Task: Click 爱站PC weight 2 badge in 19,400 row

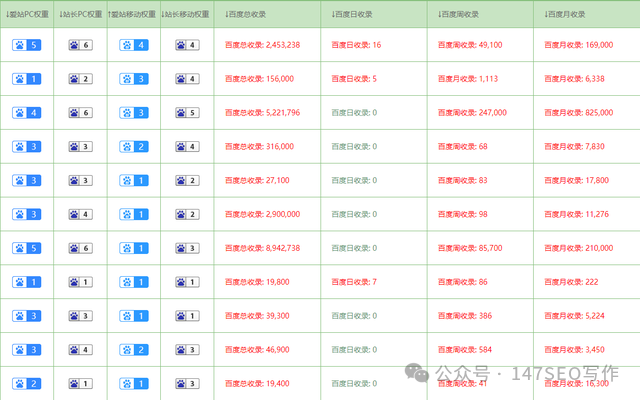Action: pyautogui.click(x=27, y=384)
